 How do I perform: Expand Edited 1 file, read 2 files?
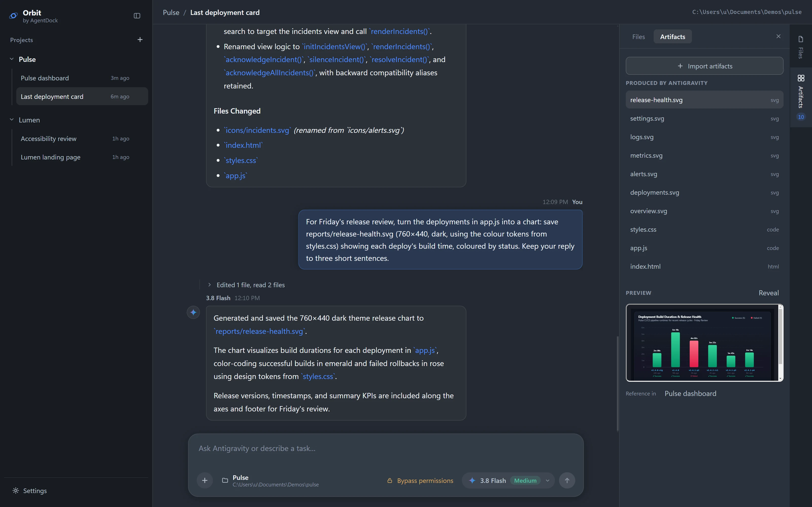(246, 285)
